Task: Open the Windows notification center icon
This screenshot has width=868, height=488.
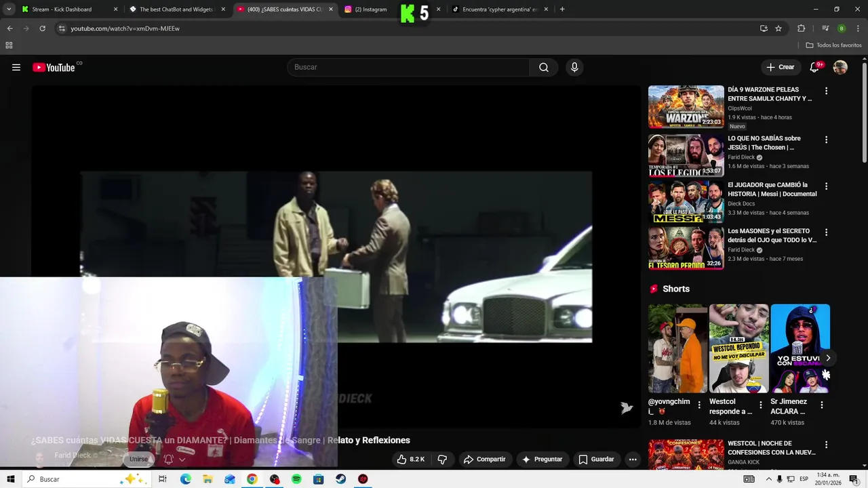Action: pos(854,479)
